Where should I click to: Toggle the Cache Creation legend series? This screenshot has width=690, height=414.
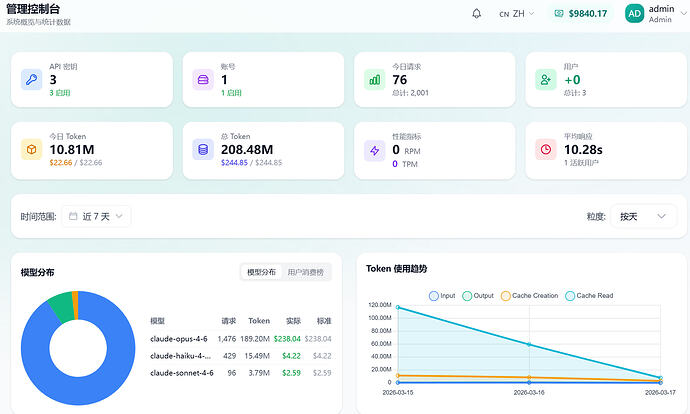[529, 296]
